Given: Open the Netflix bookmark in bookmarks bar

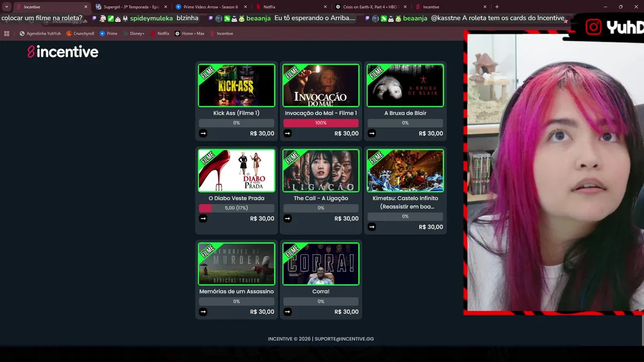Looking at the screenshot, I should pyautogui.click(x=160, y=34).
